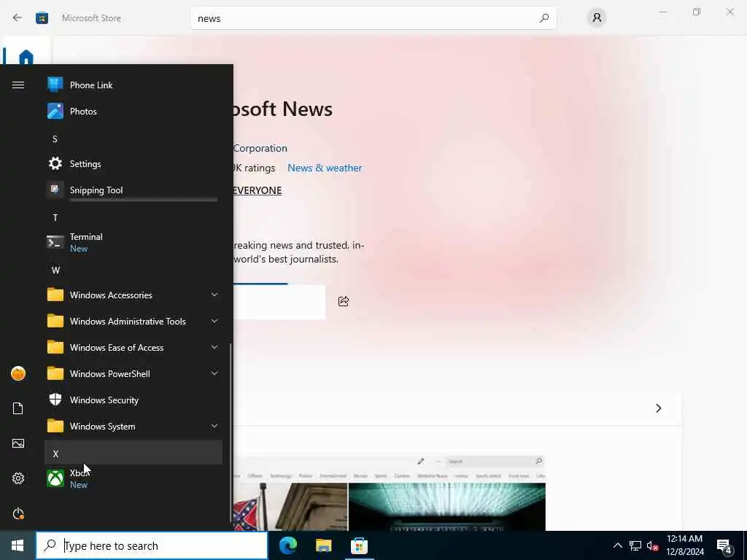747x560 pixels.
Task: Open the EVERYONE rating link
Action: coord(258,190)
